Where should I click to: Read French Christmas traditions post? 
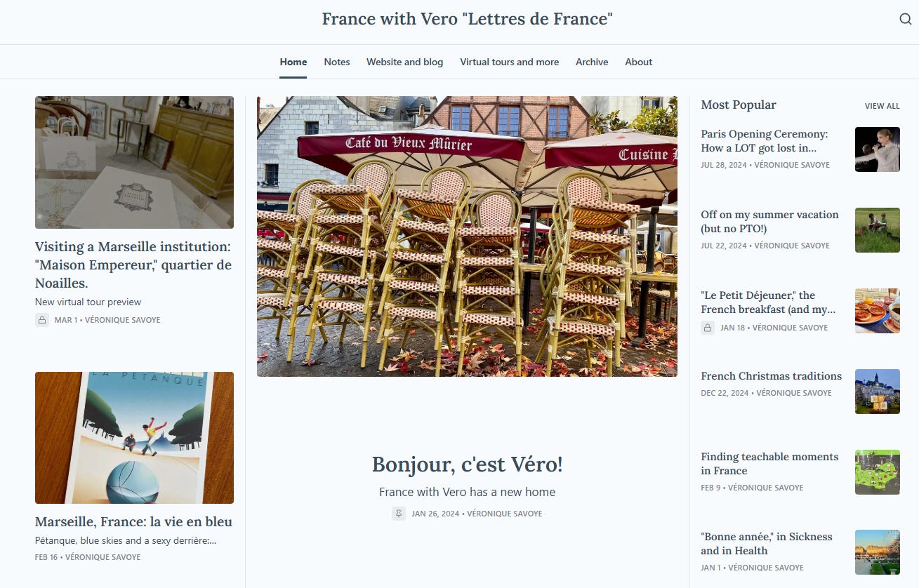(771, 376)
